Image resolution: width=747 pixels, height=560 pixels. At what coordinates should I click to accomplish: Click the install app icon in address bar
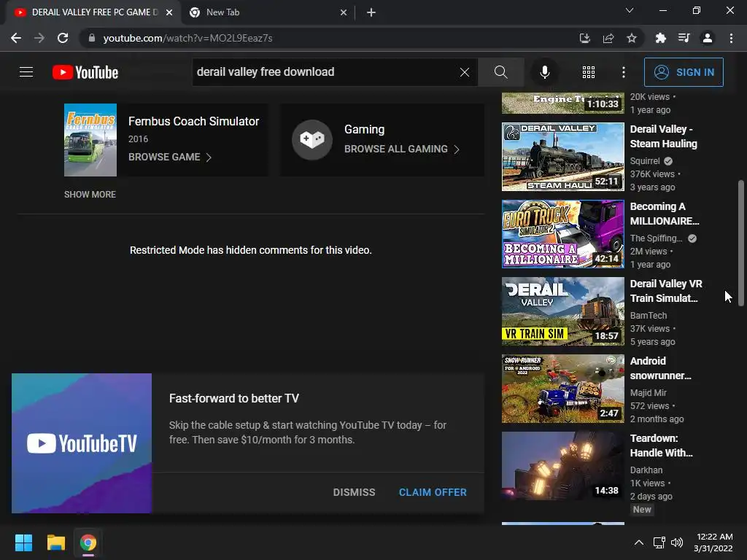pyautogui.click(x=584, y=38)
